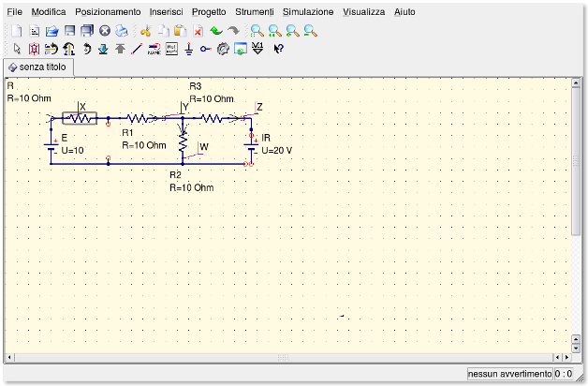
Task: Click the 'nessun avvertimento' status field
Action: (x=509, y=373)
